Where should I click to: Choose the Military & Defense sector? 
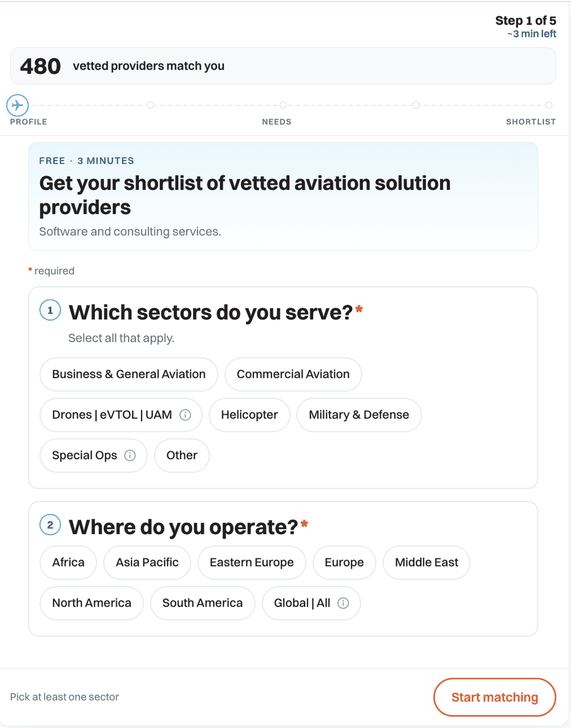[359, 415]
